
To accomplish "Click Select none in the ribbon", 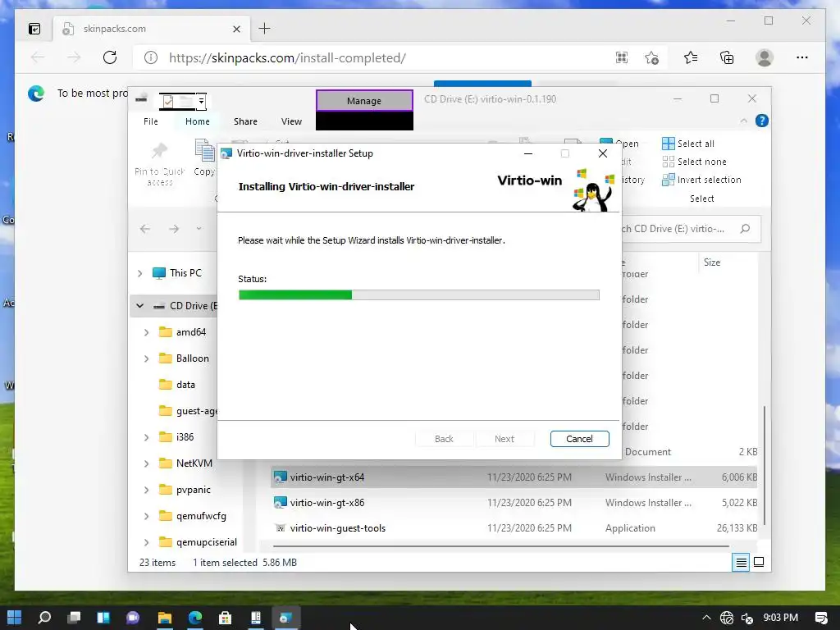I will click(x=694, y=162).
